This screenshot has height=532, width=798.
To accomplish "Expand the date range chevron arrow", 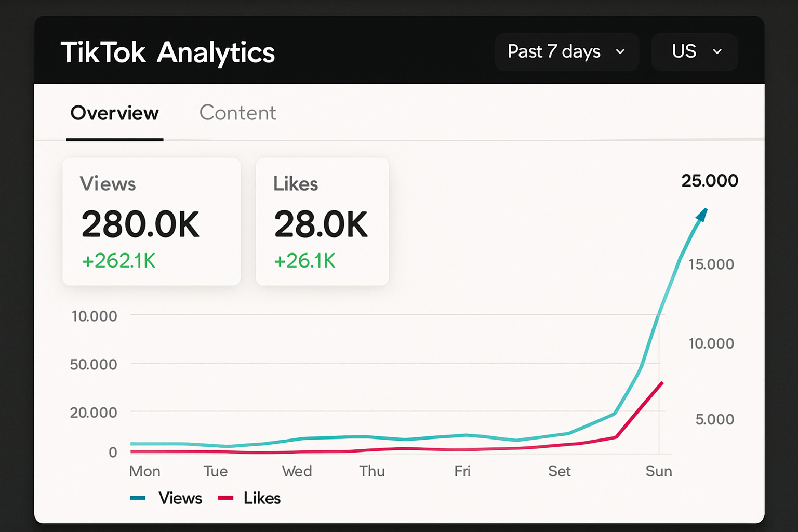I will [x=619, y=52].
